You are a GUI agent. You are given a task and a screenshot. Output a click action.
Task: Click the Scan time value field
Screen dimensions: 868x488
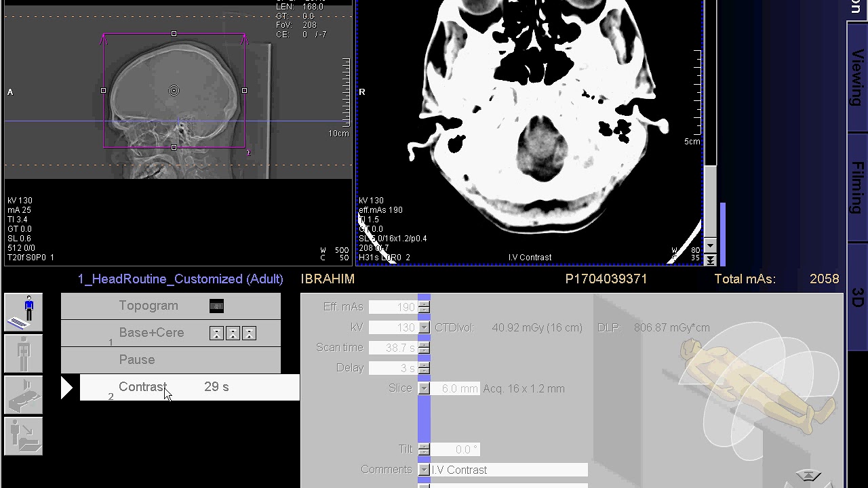[x=393, y=348]
